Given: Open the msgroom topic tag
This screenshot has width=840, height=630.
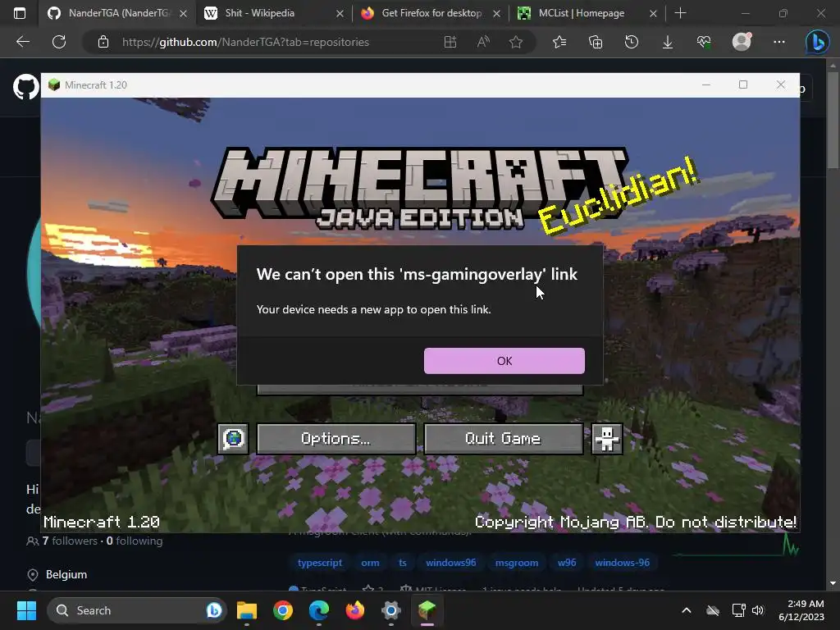Looking at the screenshot, I should click(x=517, y=563).
